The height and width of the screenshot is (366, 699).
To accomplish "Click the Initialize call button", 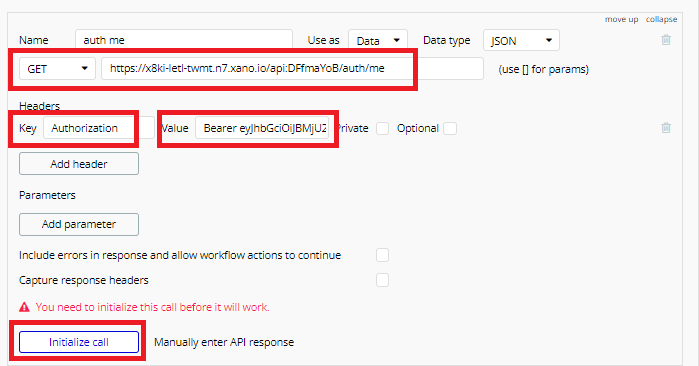I will [79, 342].
